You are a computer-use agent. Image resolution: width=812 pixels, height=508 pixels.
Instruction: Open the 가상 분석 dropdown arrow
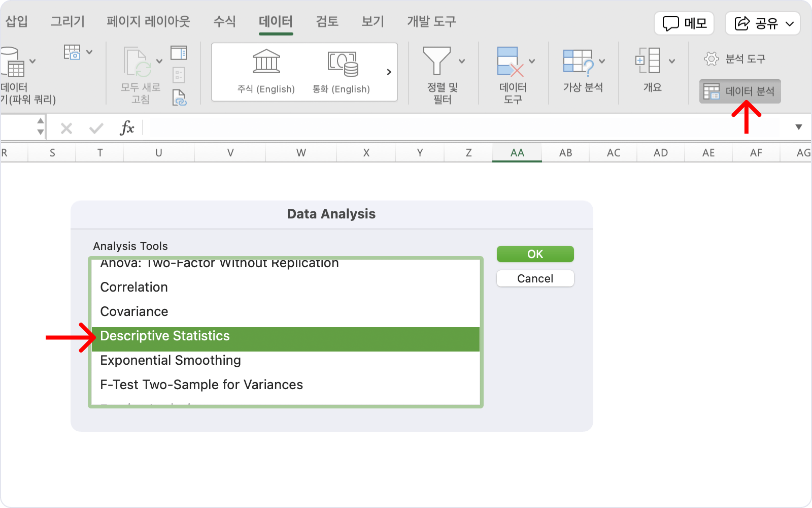602,61
